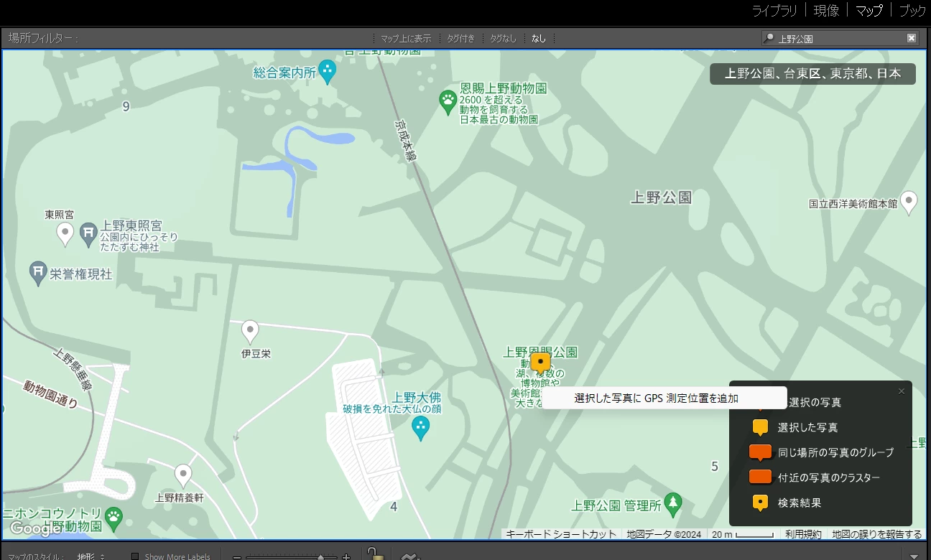This screenshot has width=931, height=560.
Task: Open the キーボード ショートカット link
Action: (x=561, y=534)
